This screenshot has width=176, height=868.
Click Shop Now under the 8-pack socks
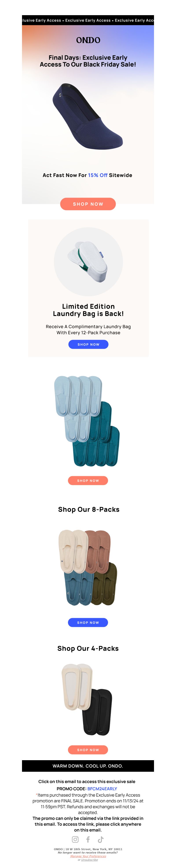pos(88,622)
